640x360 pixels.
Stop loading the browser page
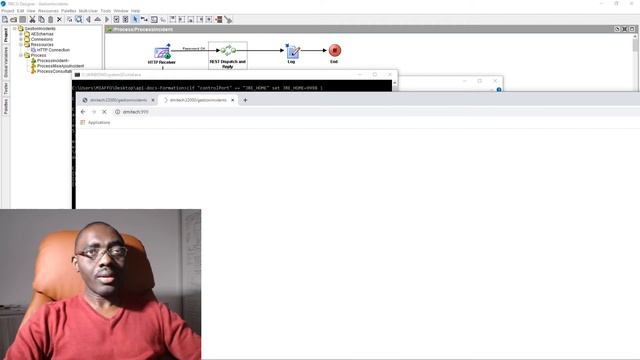(104, 111)
